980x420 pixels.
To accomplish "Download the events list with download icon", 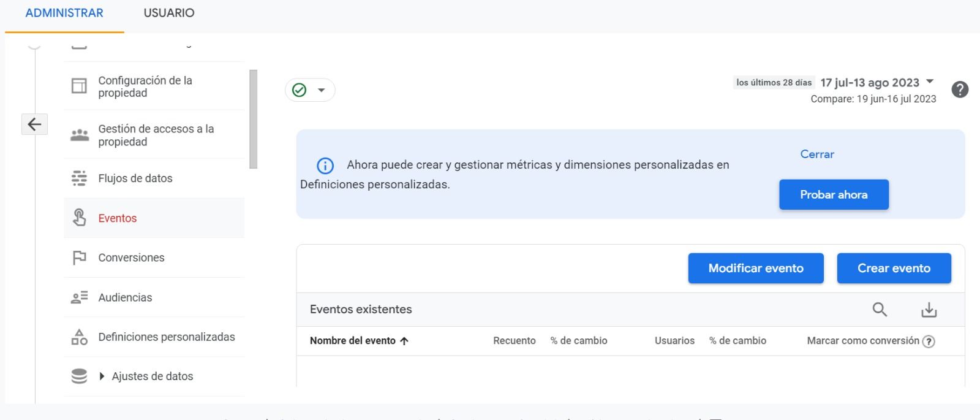I will tap(929, 310).
